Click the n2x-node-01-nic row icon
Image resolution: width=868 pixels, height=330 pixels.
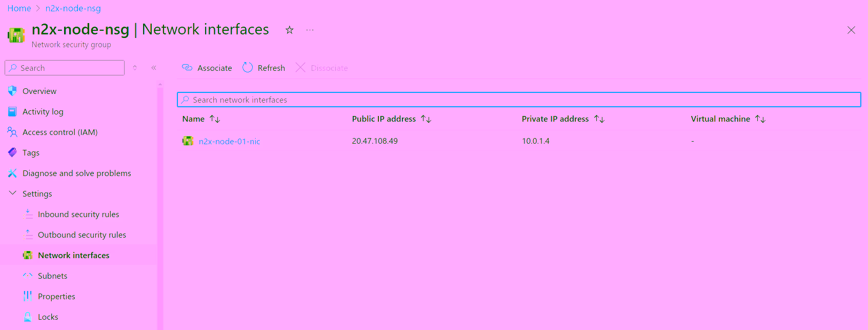188,141
